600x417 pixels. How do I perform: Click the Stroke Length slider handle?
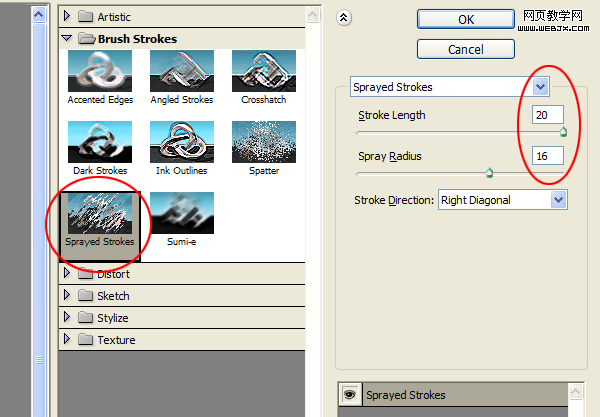[563, 132]
